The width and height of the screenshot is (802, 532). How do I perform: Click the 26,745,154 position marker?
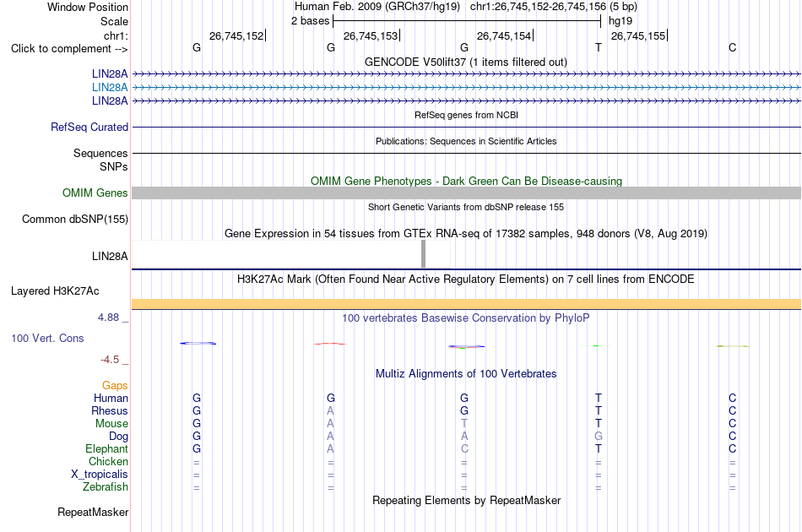(504, 35)
